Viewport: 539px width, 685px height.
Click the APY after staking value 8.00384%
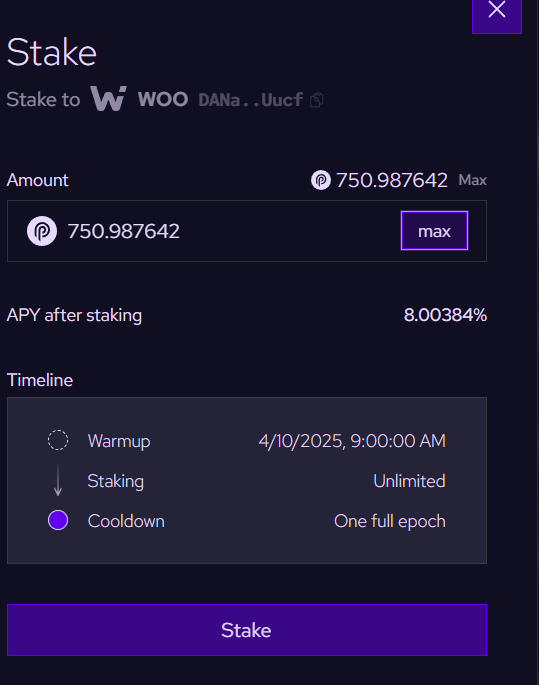coord(445,315)
